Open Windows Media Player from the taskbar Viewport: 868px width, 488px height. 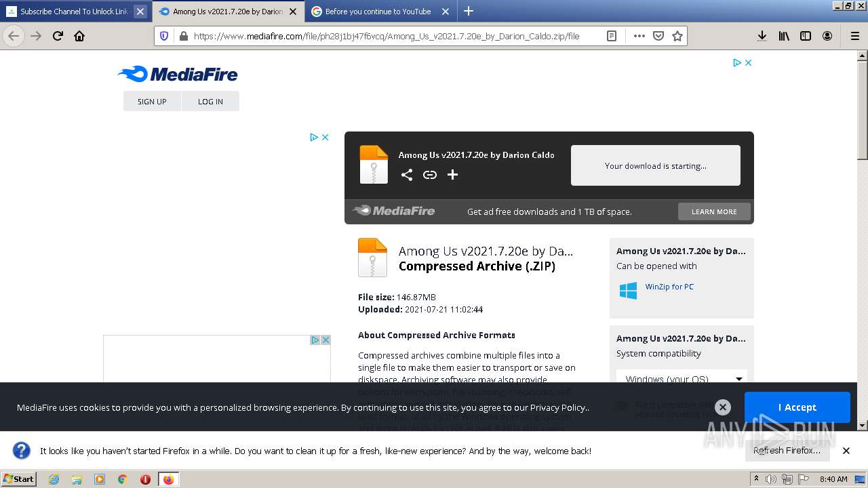point(100,479)
